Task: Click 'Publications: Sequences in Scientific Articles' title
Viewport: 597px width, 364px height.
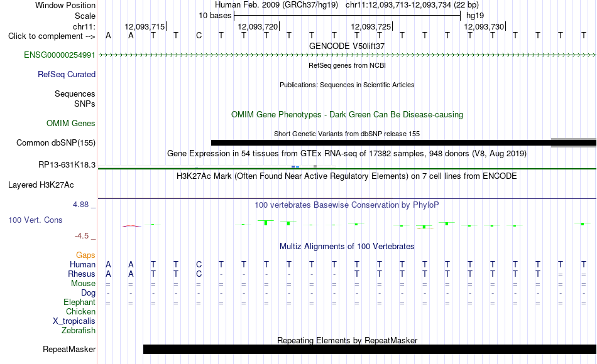Action: coord(347,85)
